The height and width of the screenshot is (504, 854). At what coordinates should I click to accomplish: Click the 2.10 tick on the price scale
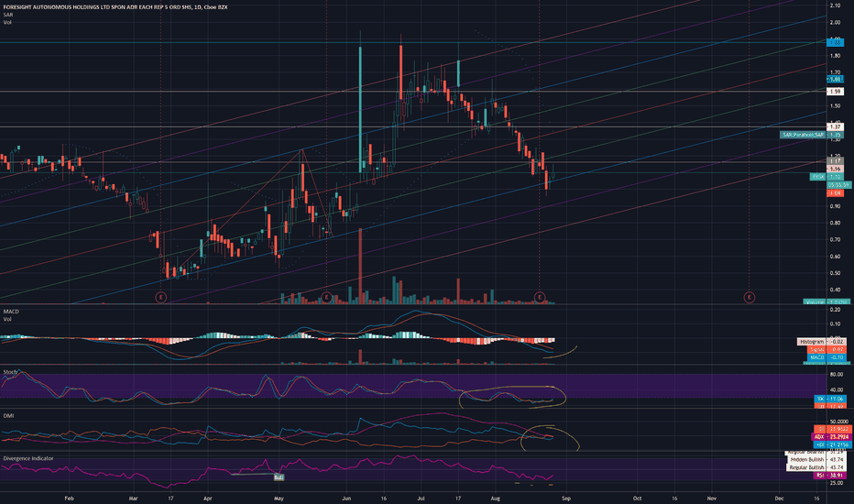coord(835,5)
